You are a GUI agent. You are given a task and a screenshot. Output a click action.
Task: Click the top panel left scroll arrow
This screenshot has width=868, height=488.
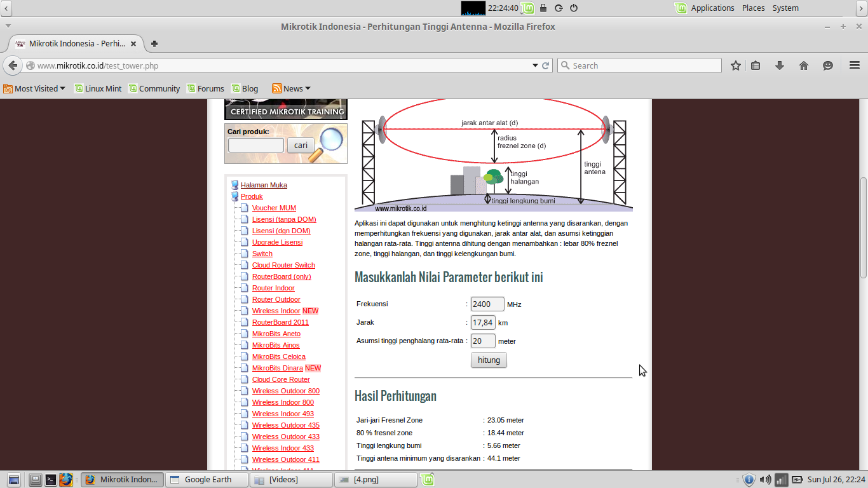6,8
